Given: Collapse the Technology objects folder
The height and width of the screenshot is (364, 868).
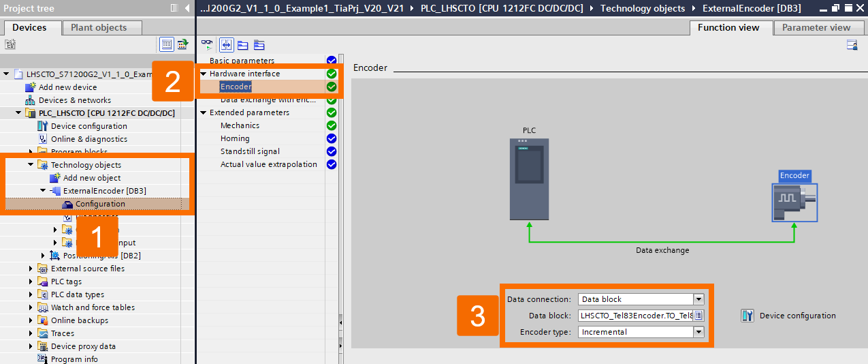Looking at the screenshot, I should (31, 164).
